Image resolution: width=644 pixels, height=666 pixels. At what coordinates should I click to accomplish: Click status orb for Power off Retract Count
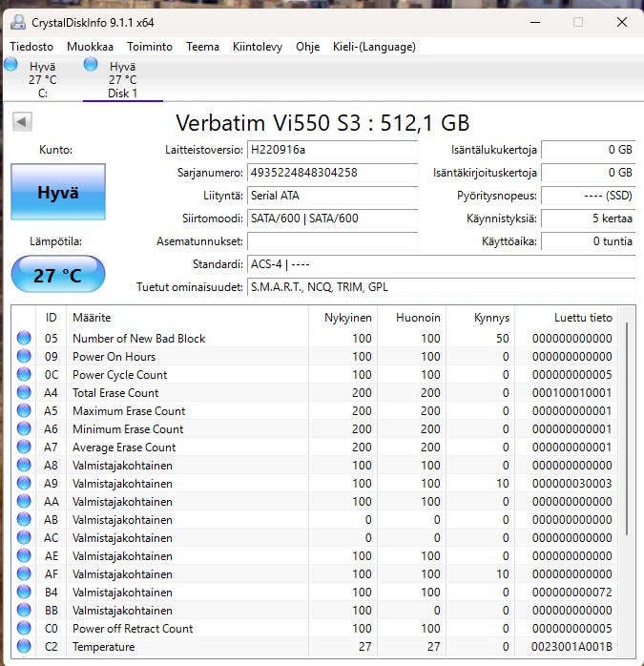click(24, 628)
